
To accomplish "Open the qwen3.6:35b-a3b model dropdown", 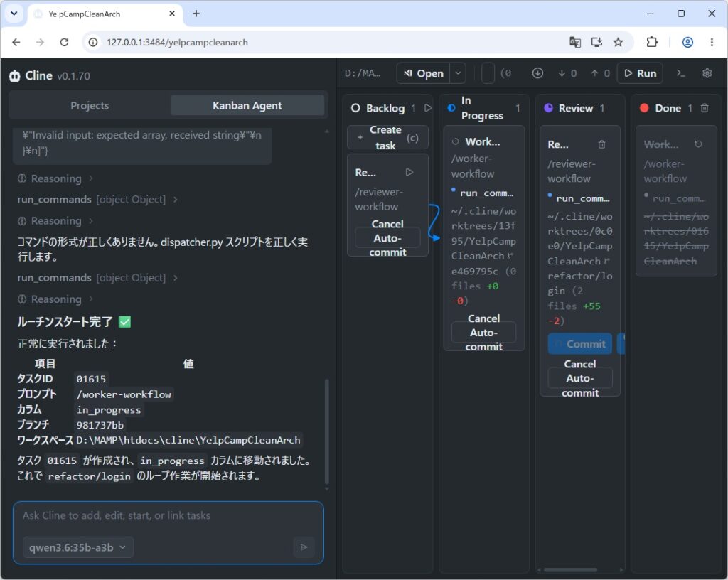I will [78, 547].
